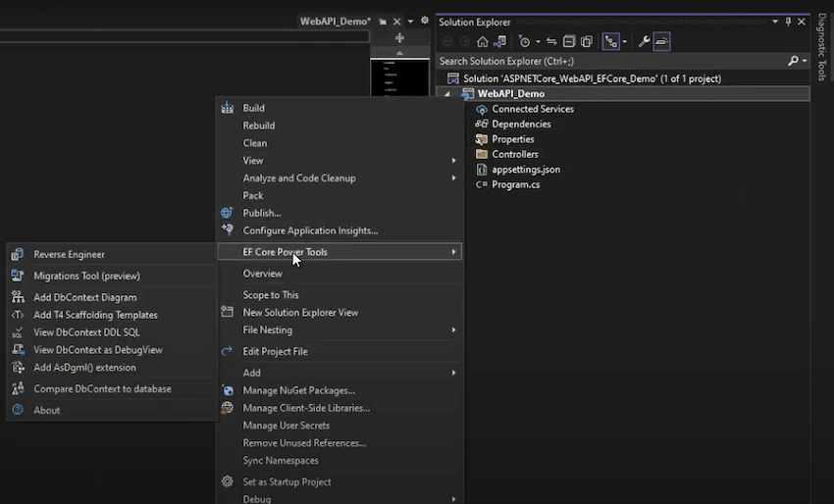Select Add T4 Scaffolding Templates

[112, 316]
